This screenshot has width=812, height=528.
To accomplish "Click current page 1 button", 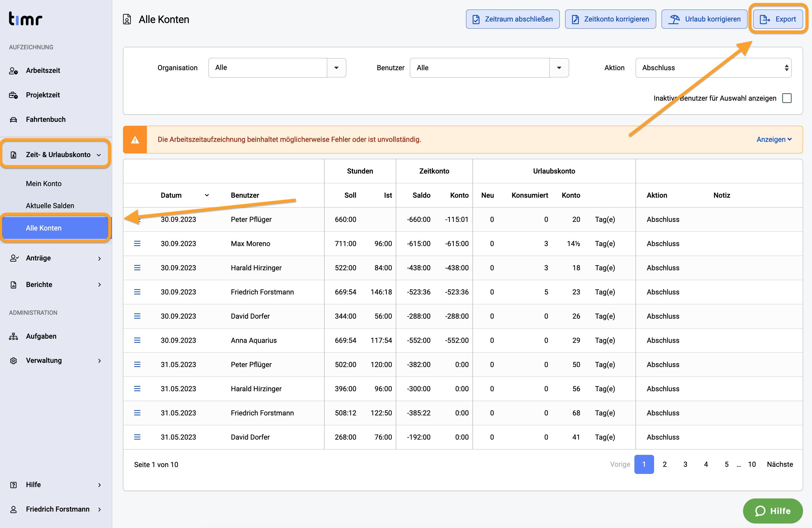I will pos(644,464).
